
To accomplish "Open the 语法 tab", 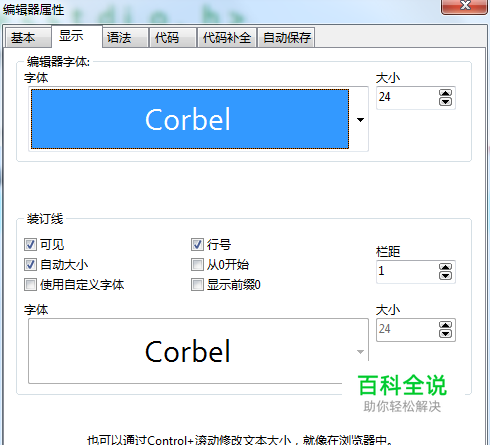I will pyautogui.click(x=125, y=37).
